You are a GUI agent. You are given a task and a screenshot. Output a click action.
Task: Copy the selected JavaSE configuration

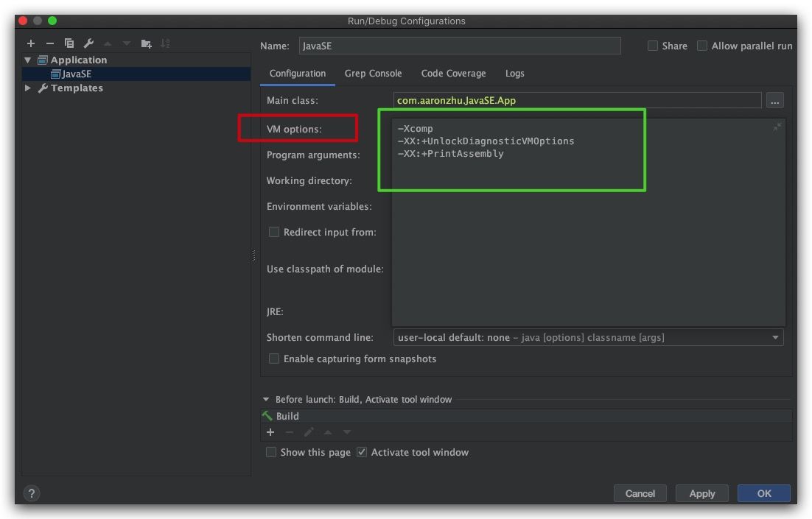tap(69, 43)
